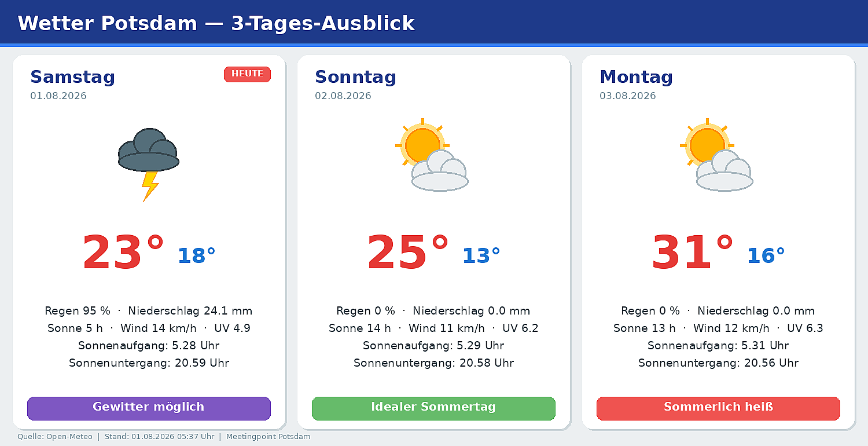Click Sonntag's 13° low temperature

coord(481,255)
